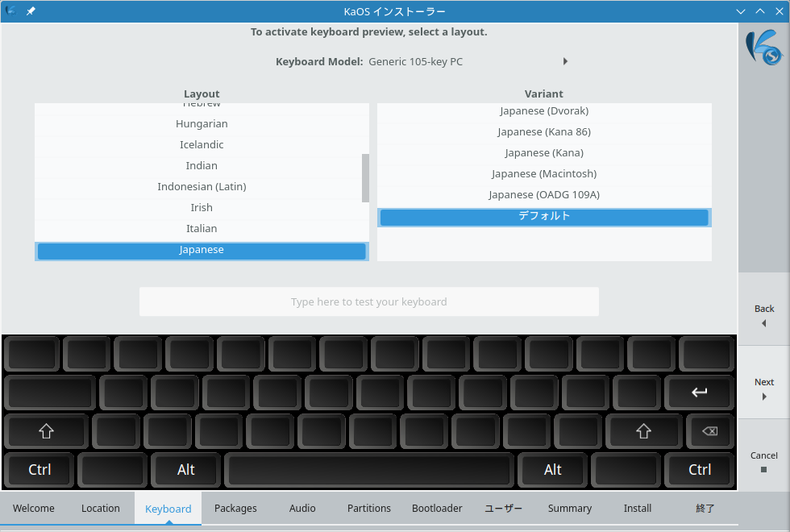Click the Layout list scrollbar handle
Image resolution: width=790 pixels, height=532 pixels.
pos(365,178)
